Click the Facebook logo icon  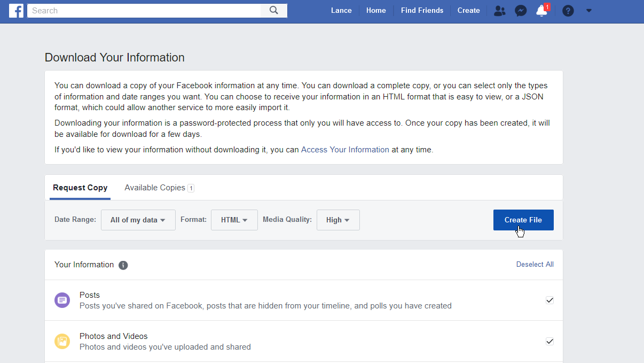click(x=16, y=11)
